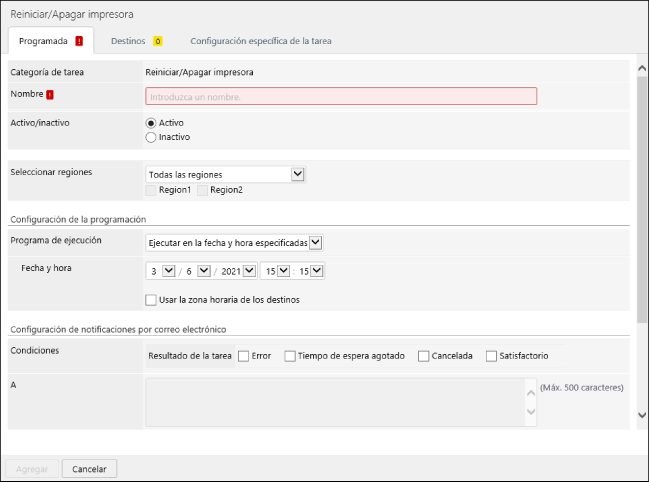Click the red alert badge on Programada tab

(79, 41)
